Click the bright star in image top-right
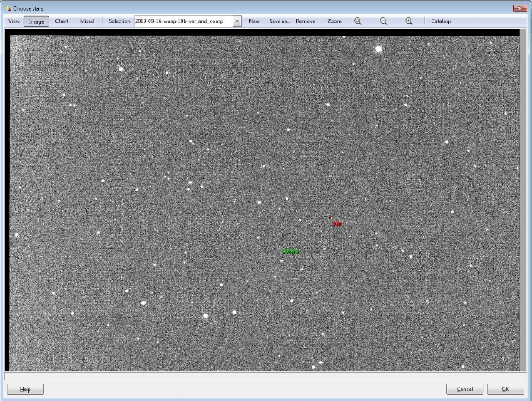This screenshot has height=401, width=532. (378, 49)
